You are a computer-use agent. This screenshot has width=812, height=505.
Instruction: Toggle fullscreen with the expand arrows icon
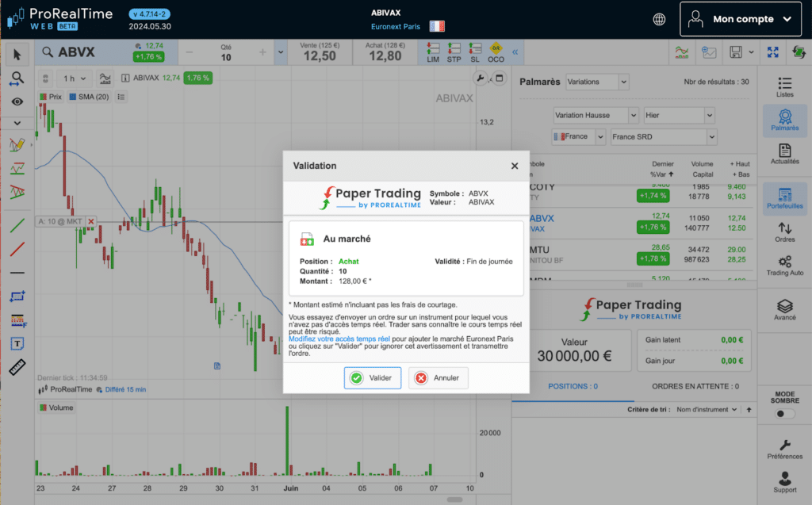pyautogui.click(x=772, y=52)
